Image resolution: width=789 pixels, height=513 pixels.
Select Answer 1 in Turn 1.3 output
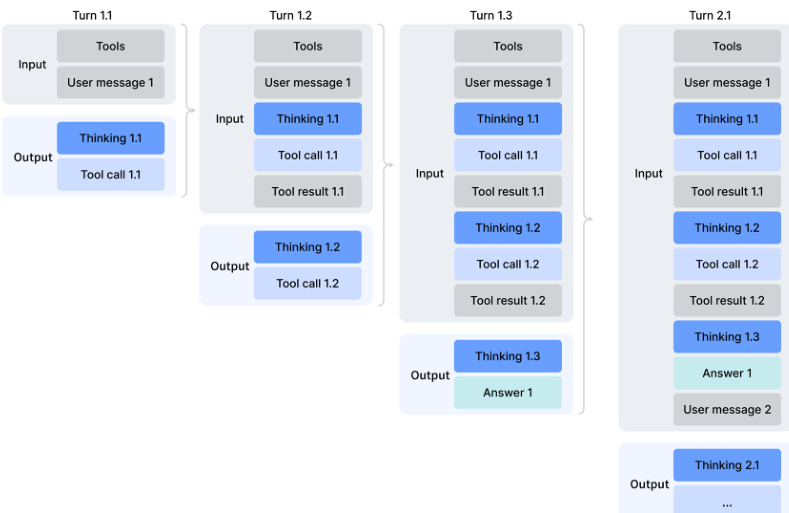coord(508,392)
